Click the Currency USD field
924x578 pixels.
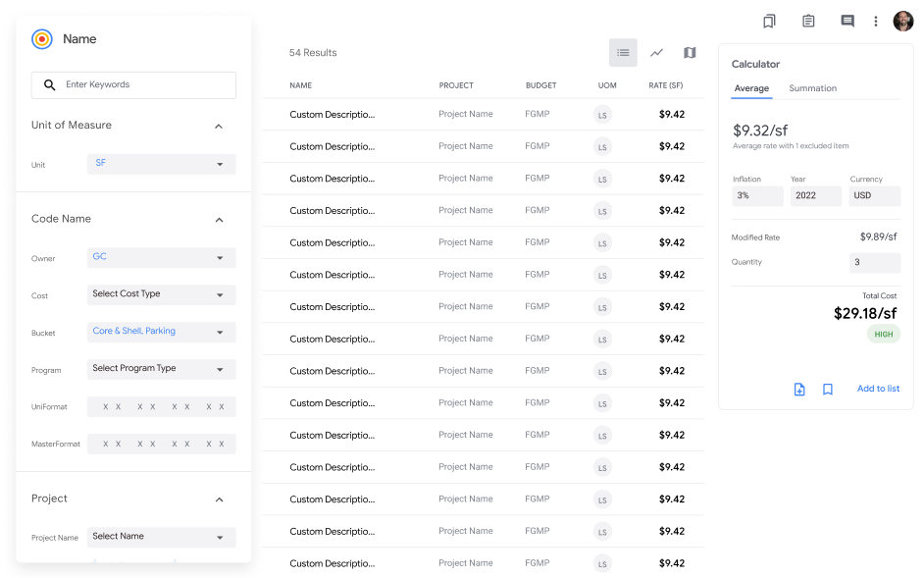click(875, 196)
